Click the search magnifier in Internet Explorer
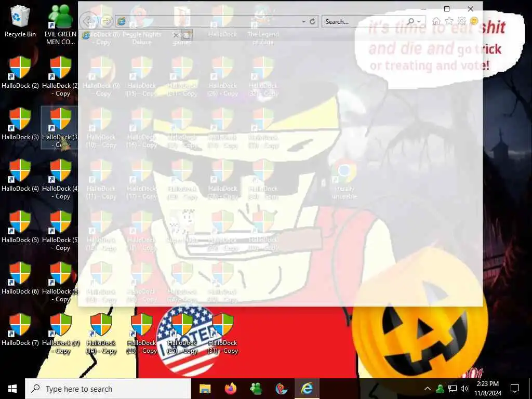This screenshot has width=532, height=399. (410, 21)
